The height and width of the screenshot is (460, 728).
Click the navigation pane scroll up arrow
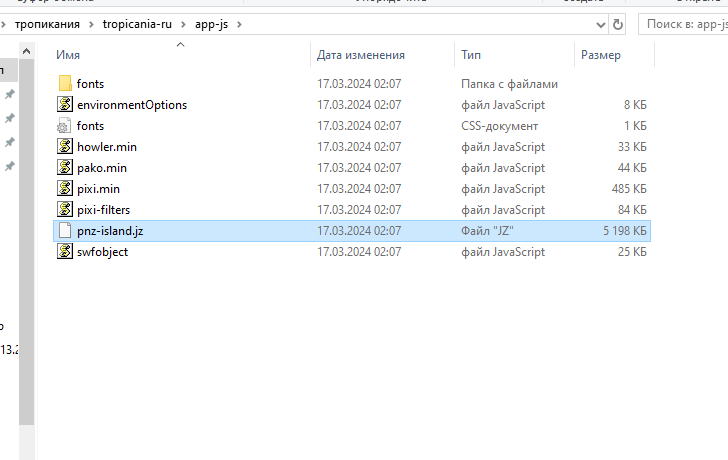(x=26, y=51)
